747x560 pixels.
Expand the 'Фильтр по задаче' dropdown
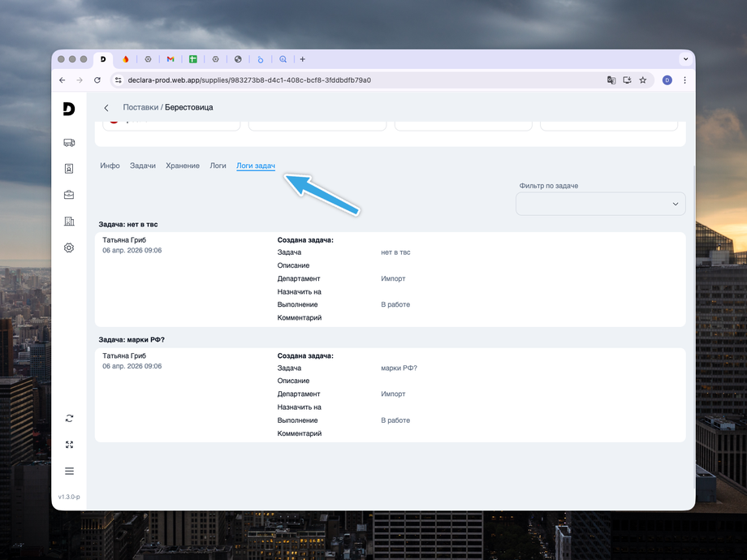(600, 204)
